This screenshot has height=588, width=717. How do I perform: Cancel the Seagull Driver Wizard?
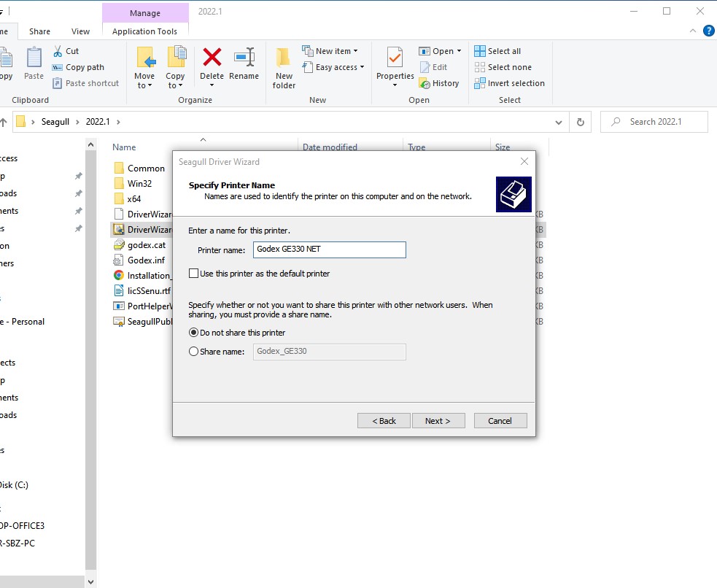click(500, 421)
